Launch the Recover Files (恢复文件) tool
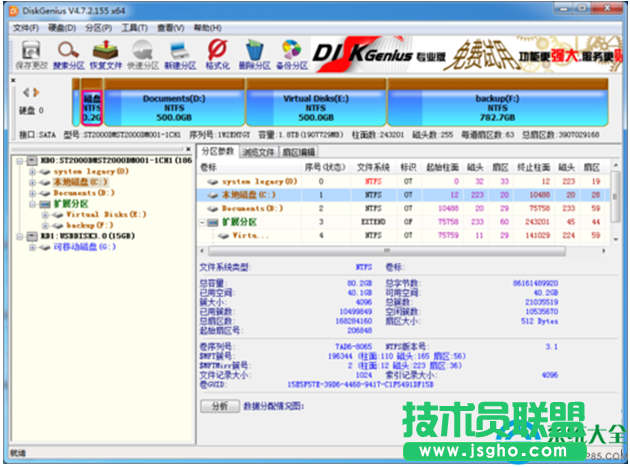 click(105, 55)
